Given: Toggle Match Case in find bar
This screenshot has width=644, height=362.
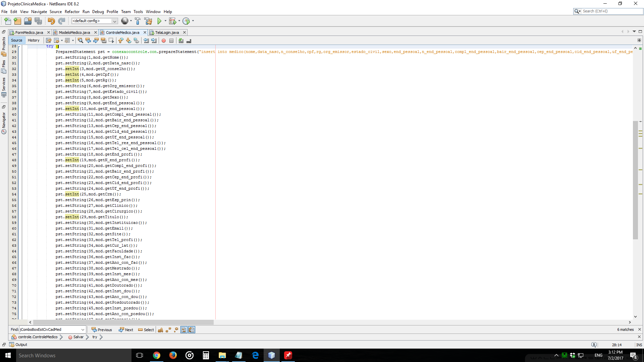Looking at the screenshot, I should (x=160, y=330).
